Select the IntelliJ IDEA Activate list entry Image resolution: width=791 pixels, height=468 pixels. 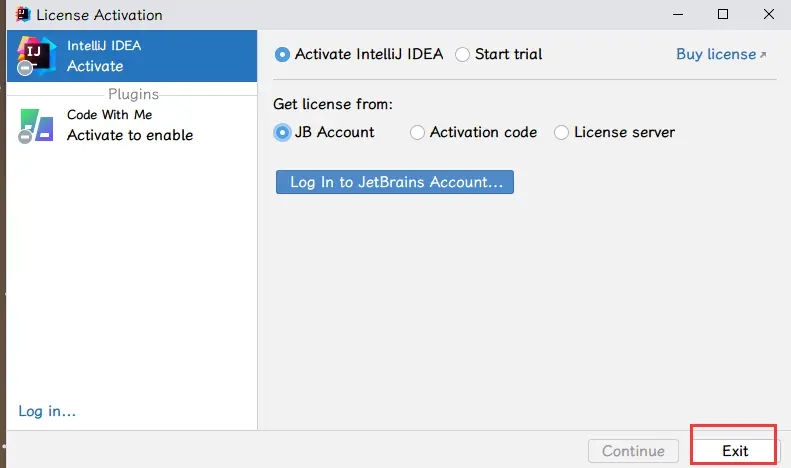point(132,56)
